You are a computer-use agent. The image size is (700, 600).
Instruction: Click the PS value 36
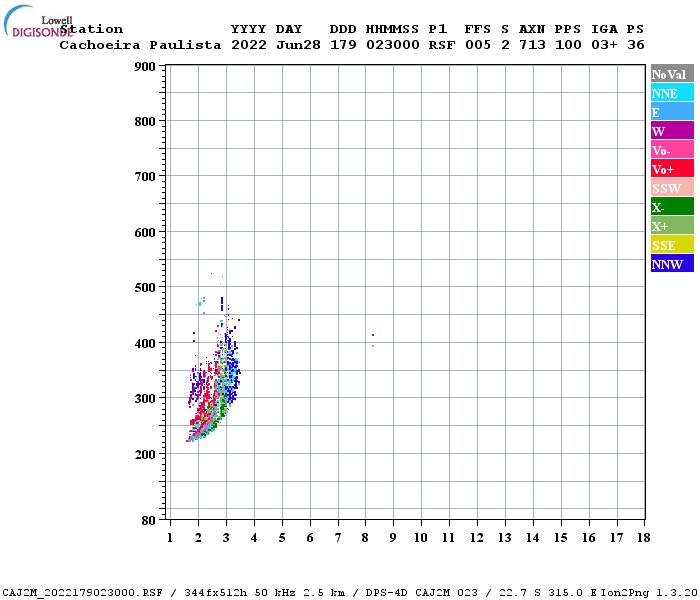tap(636, 45)
